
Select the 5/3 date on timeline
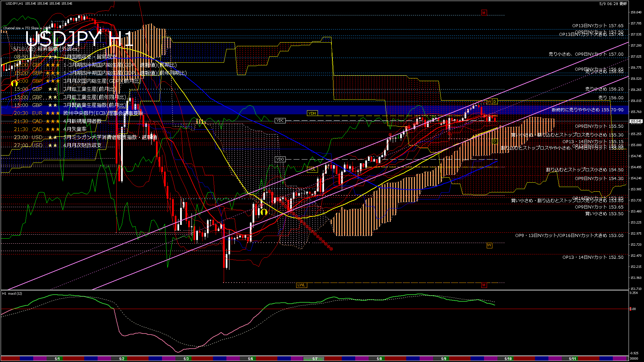[186, 359]
